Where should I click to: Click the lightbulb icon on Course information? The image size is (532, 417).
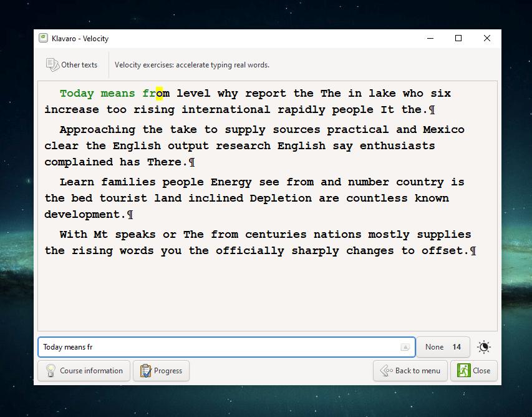click(x=51, y=370)
